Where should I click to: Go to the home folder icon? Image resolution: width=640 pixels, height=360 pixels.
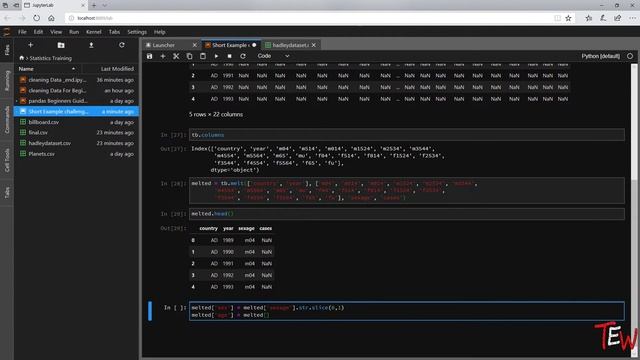tap(22, 58)
